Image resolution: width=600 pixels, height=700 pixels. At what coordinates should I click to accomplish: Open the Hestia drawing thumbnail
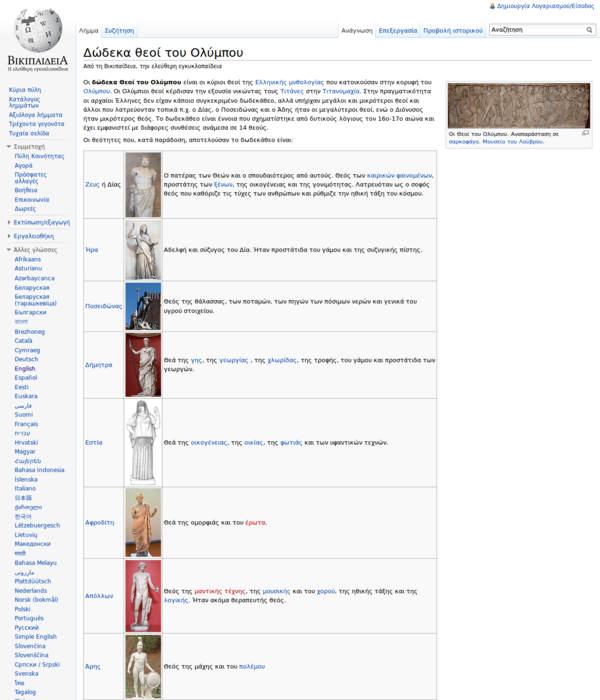(143, 442)
